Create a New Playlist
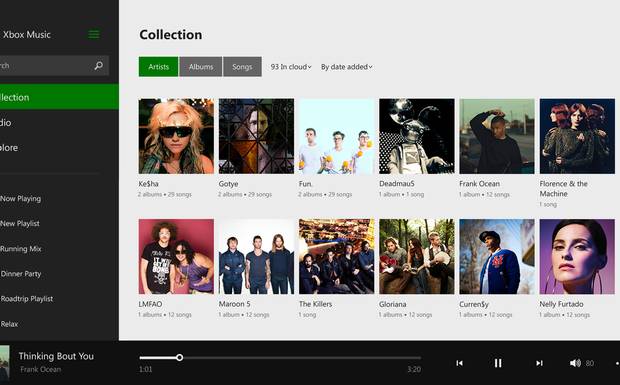 [x=20, y=223]
